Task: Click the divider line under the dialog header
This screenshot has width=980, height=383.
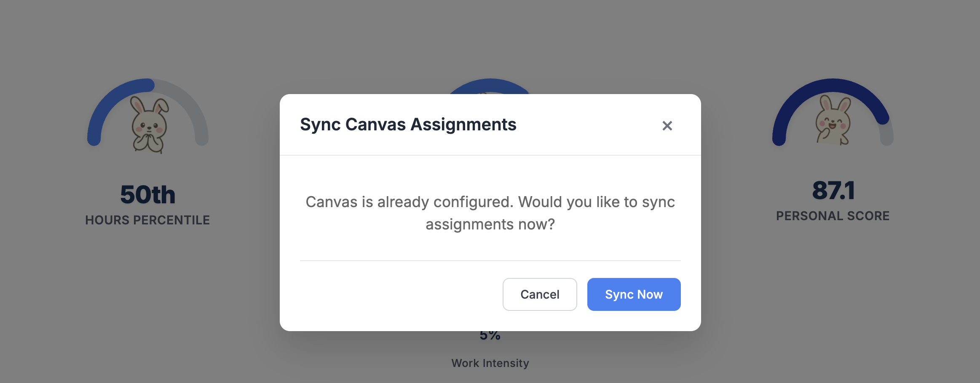Action: click(x=490, y=155)
